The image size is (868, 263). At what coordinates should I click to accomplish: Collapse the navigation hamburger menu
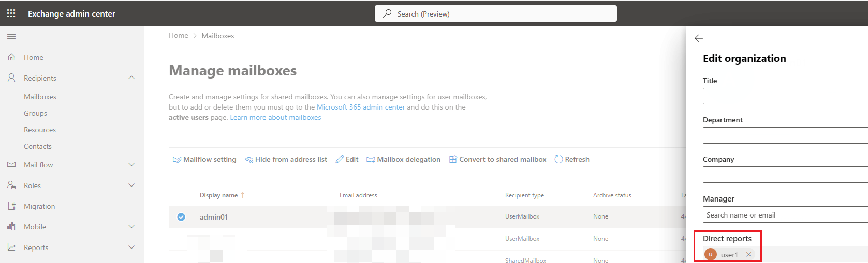tap(11, 37)
